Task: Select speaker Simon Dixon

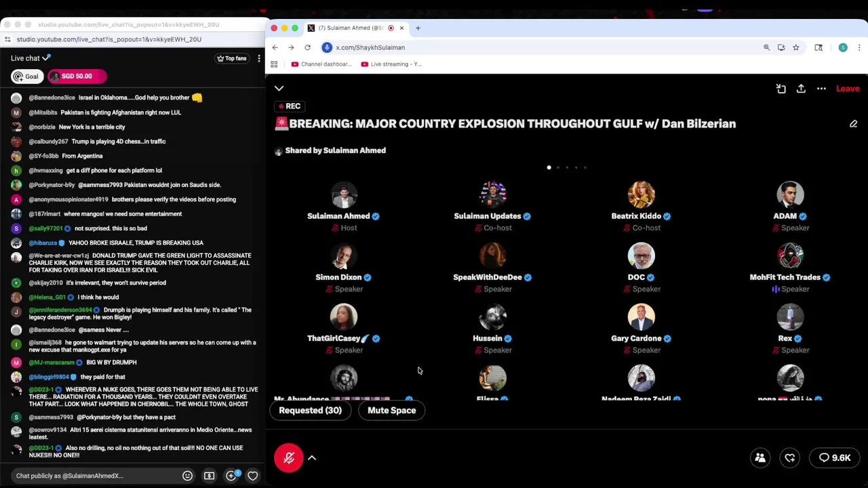Action: point(344,256)
